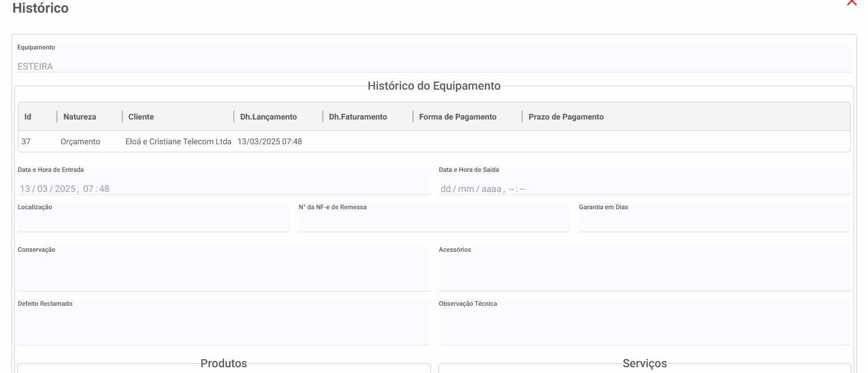Click into the Conservação text area

(x=224, y=268)
